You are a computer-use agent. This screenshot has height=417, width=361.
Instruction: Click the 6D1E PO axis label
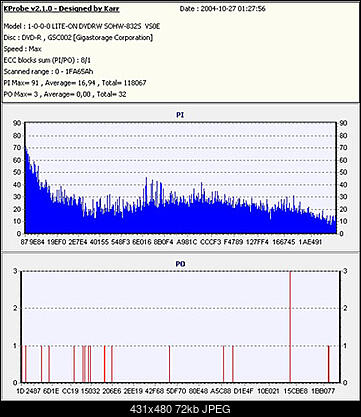click(51, 391)
